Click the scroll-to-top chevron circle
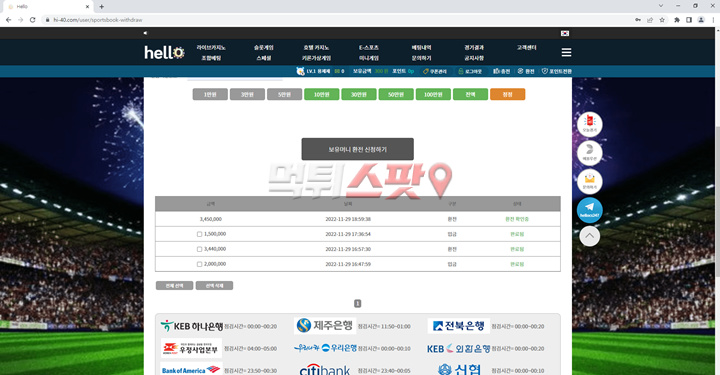This screenshot has height=375, width=720. [x=590, y=236]
